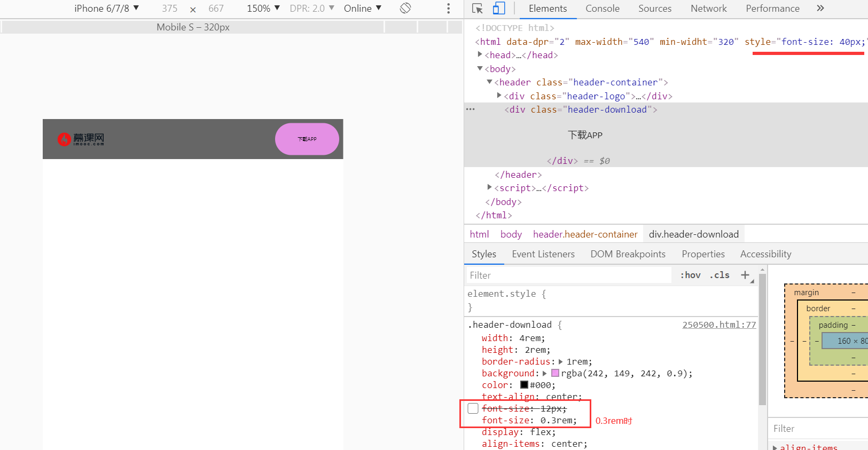This screenshot has height=450, width=868.
Task: Click the .header-download selector text
Action: pos(510,325)
